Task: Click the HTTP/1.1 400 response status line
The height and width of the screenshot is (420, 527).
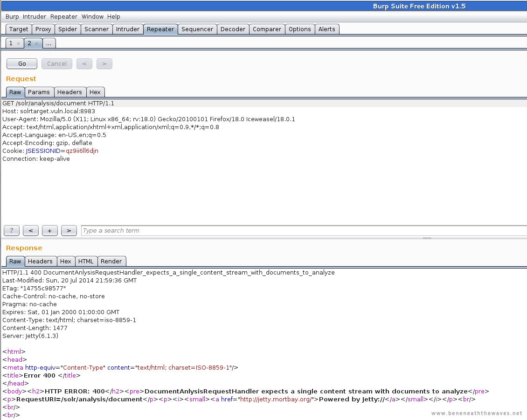Action: pyautogui.click(x=168, y=273)
